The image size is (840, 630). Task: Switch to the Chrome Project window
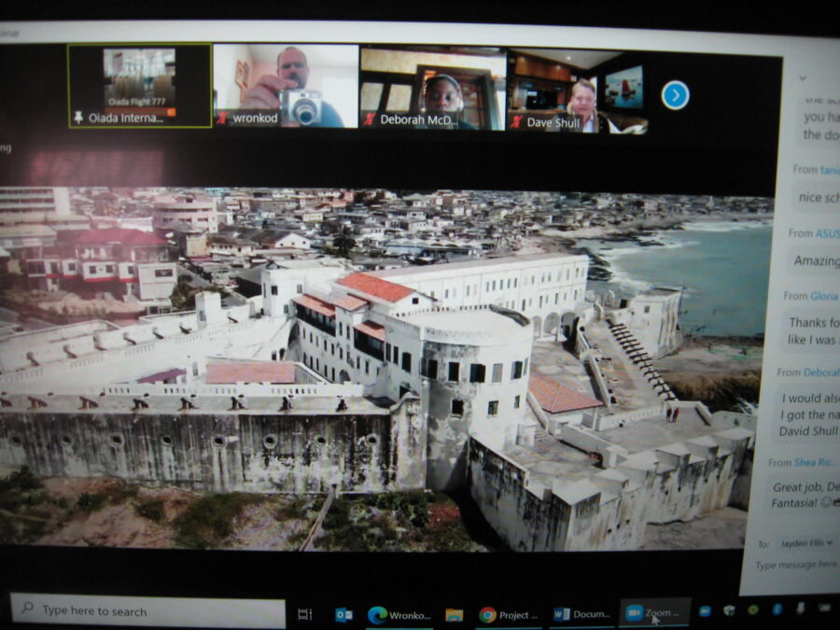[509, 614]
